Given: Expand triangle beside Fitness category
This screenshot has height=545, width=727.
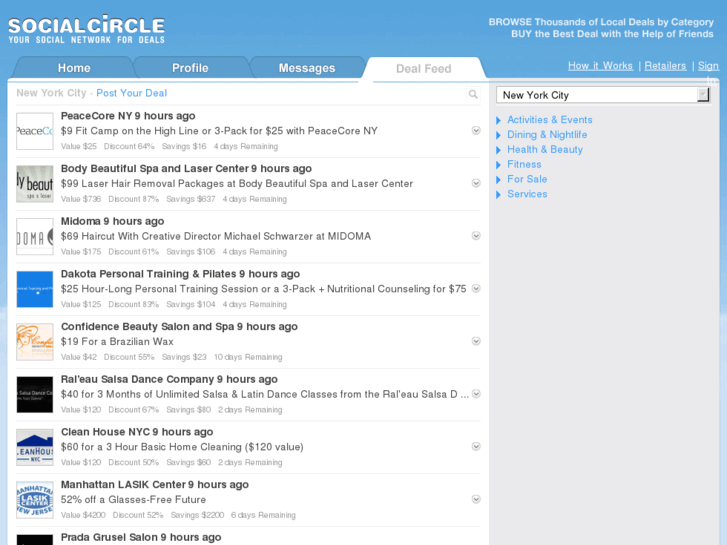Looking at the screenshot, I should coord(498,165).
